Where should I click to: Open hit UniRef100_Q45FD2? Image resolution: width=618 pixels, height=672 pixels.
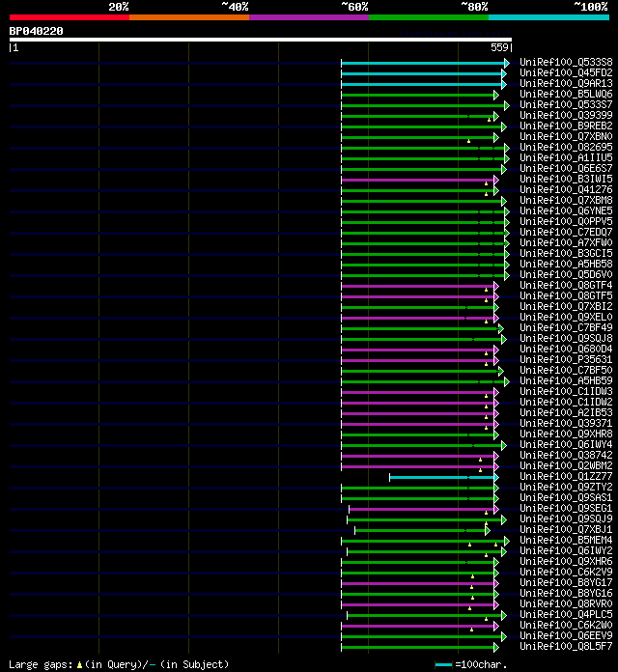pos(566,73)
